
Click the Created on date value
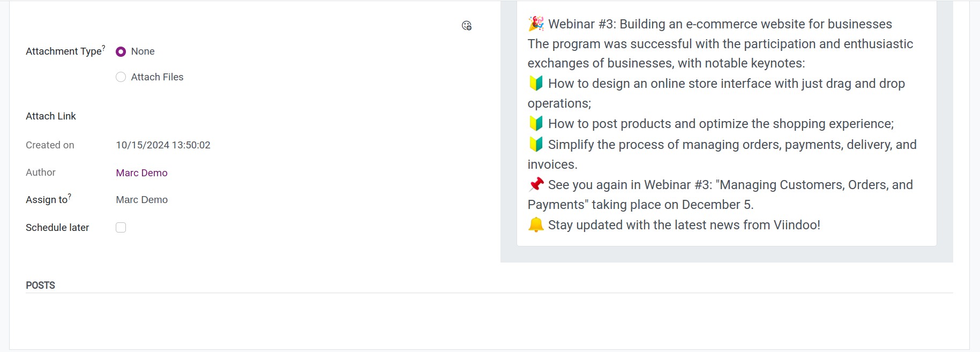tap(163, 145)
